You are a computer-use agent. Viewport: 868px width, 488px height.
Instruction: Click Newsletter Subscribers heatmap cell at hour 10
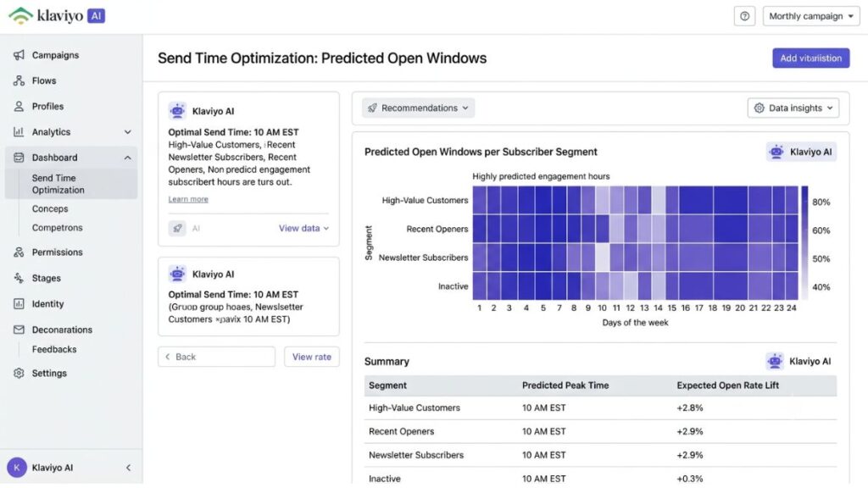pyautogui.click(x=603, y=258)
